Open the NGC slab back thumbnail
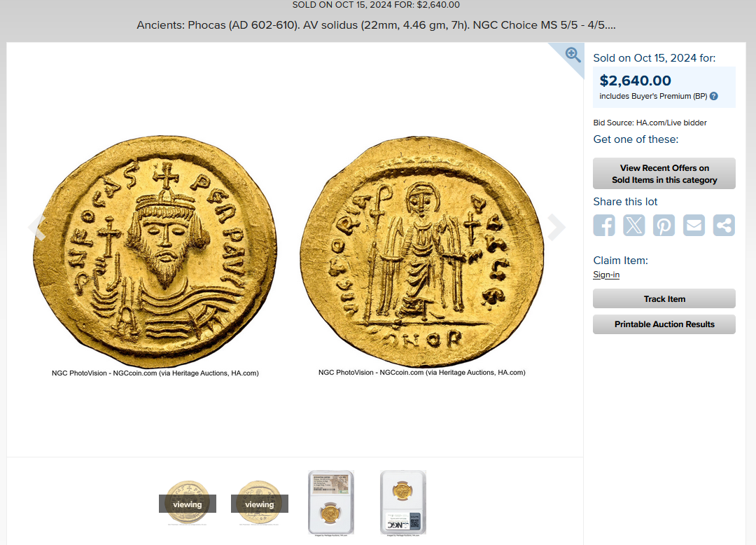 [403, 503]
